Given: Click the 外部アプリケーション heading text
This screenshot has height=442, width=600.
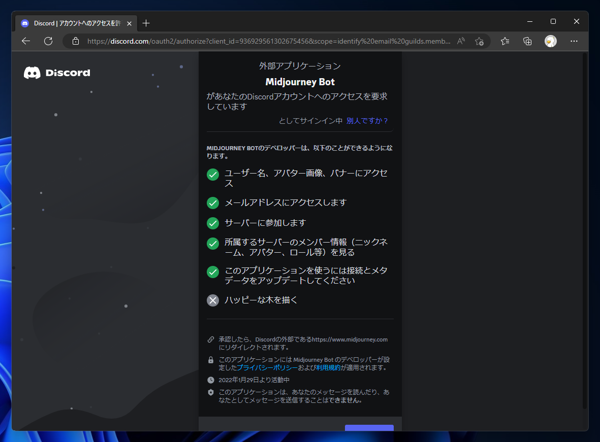Looking at the screenshot, I should point(300,66).
